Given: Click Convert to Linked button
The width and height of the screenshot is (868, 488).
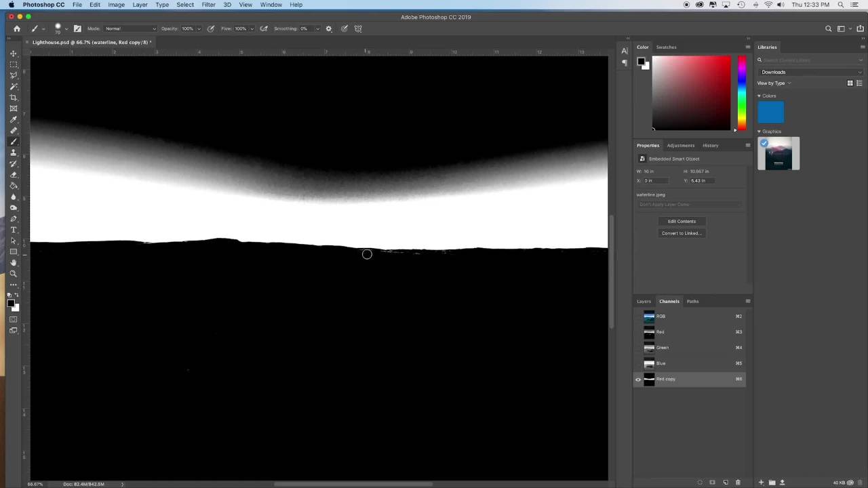Looking at the screenshot, I should pyautogui.click(x=682, y=233).
